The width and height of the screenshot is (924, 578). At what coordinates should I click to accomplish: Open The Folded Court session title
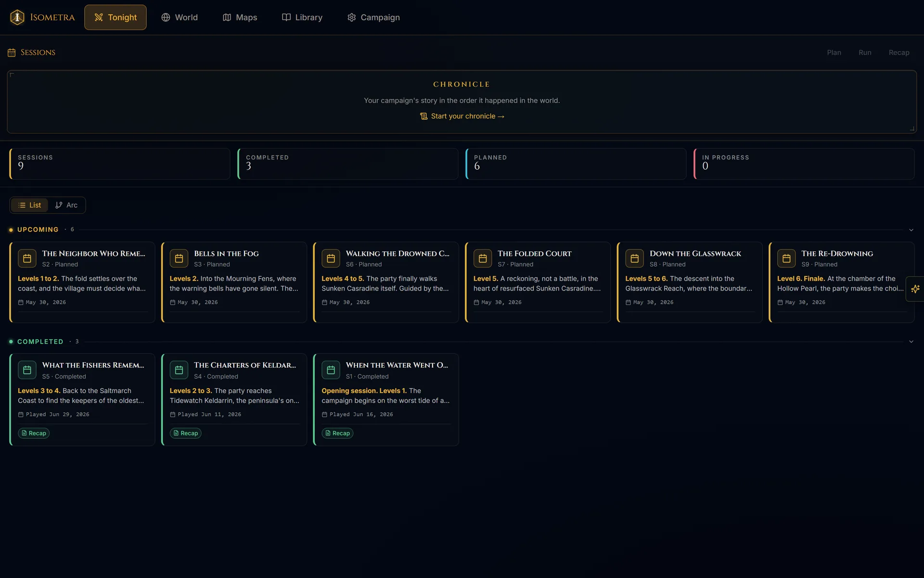coord(535,253)
